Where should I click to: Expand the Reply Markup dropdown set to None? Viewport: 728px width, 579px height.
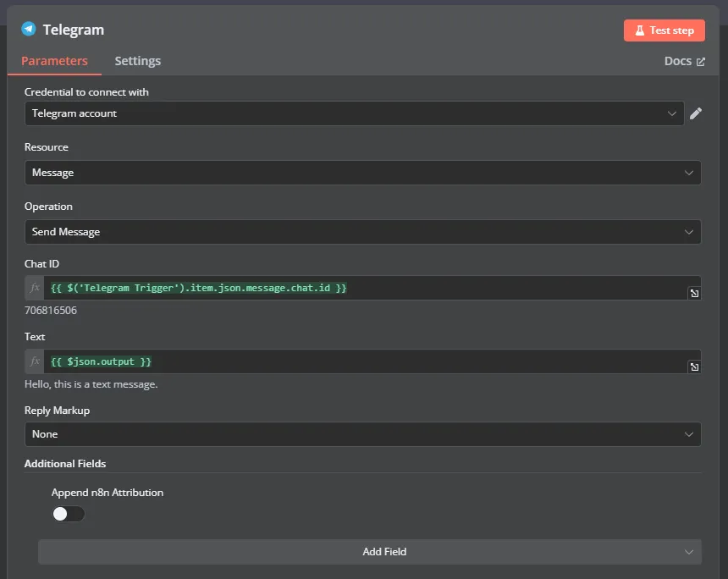[362, 434]
